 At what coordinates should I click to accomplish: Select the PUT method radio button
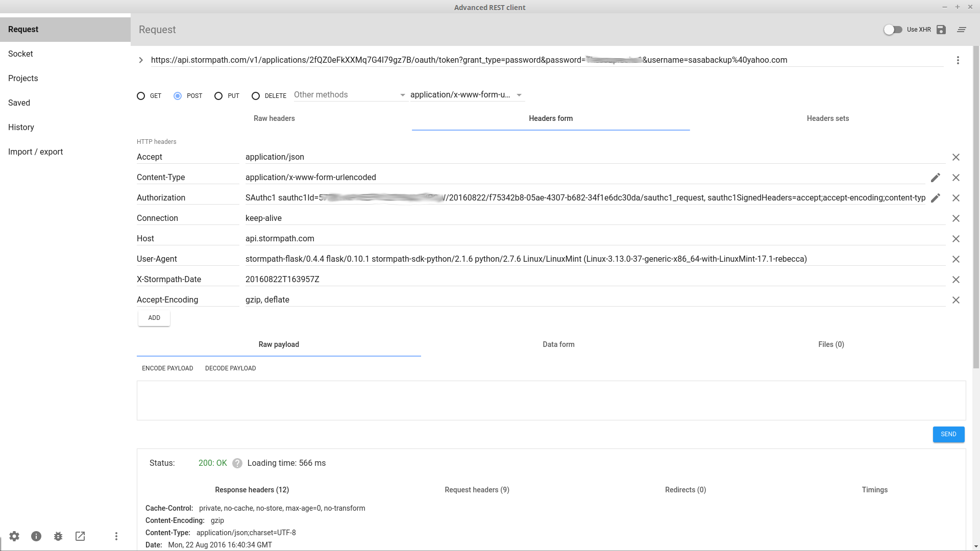(218, 96)
